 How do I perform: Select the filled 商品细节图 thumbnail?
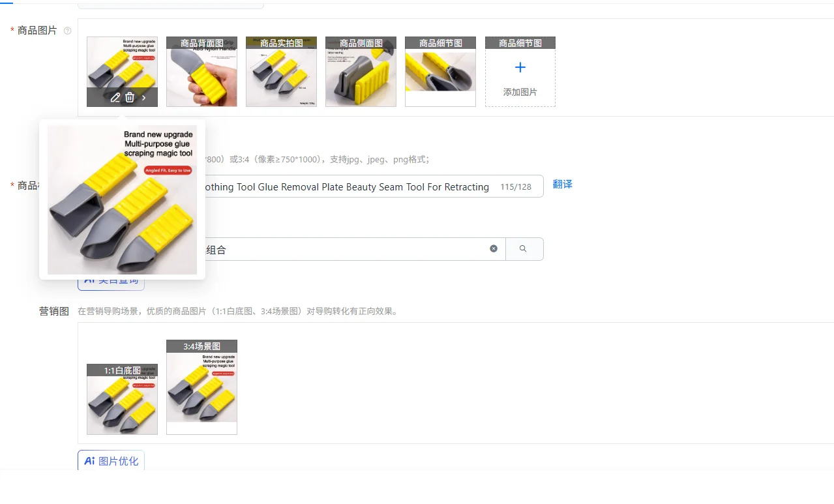coord(440,72)
